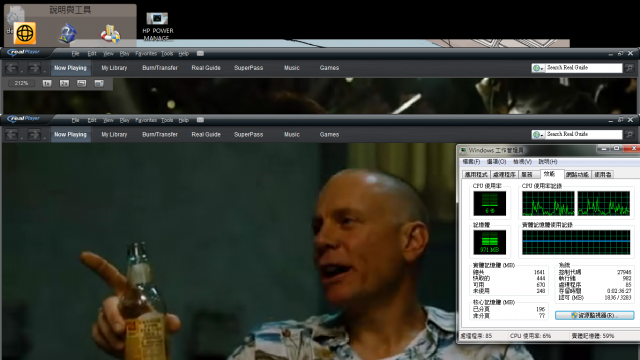Open 檔案(F) menu in Task Manager

click(471, 162)
